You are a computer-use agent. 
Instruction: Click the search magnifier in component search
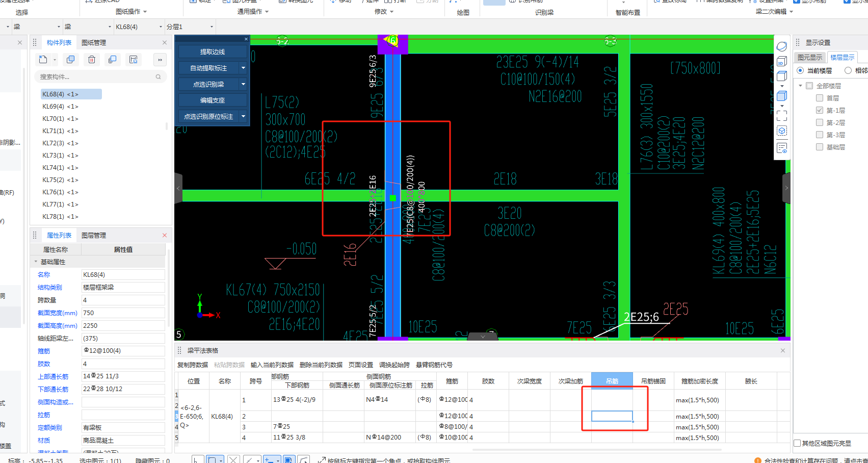pyautogui.click(x=159, y=76)
